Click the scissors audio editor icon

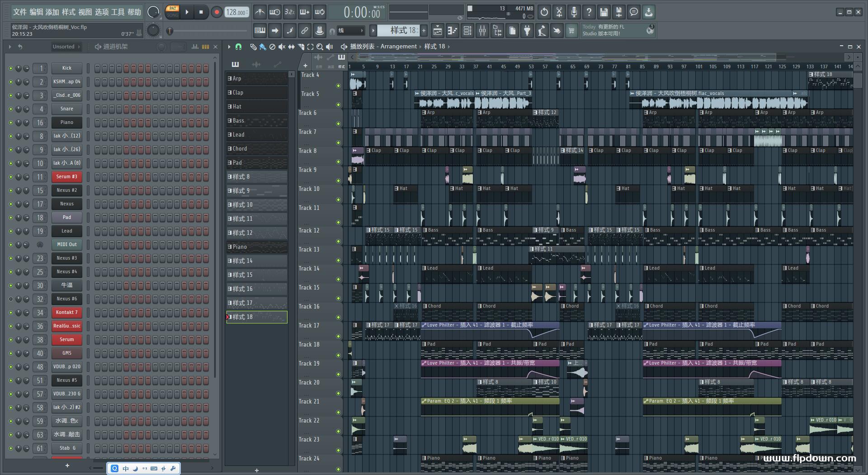pos(559,12)
